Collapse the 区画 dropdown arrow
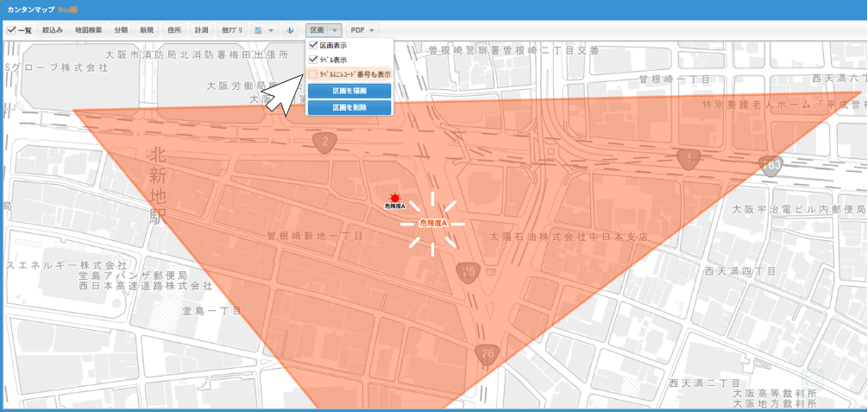This screenshot has width=868, height=412. coord(335,30)
